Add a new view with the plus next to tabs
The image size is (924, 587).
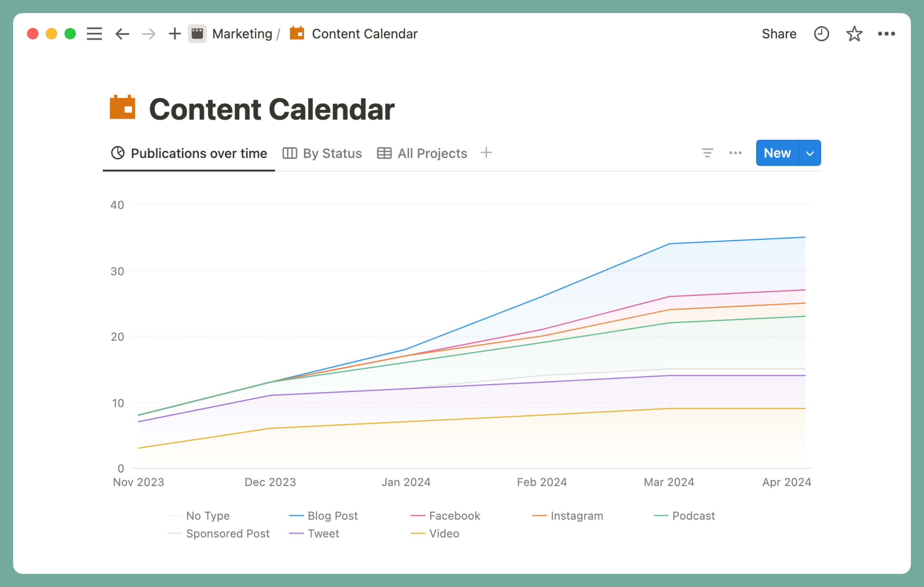486,153
